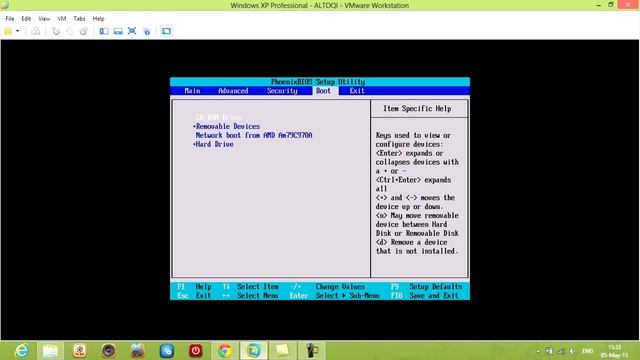The image size is (640, 360).
Task: Open Google Chrome from the taskbar
Action: (x=224, y=351)
